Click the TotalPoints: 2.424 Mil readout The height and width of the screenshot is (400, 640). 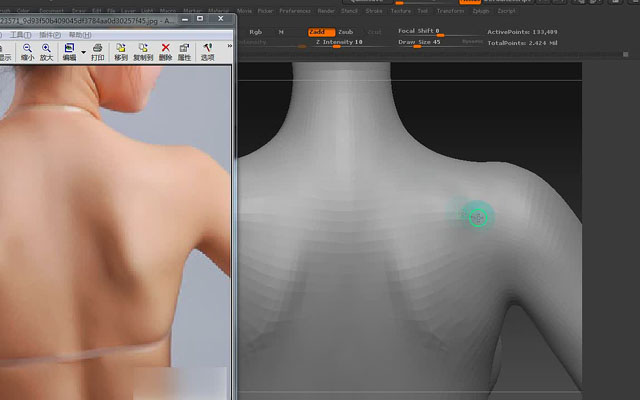[522, 43]
